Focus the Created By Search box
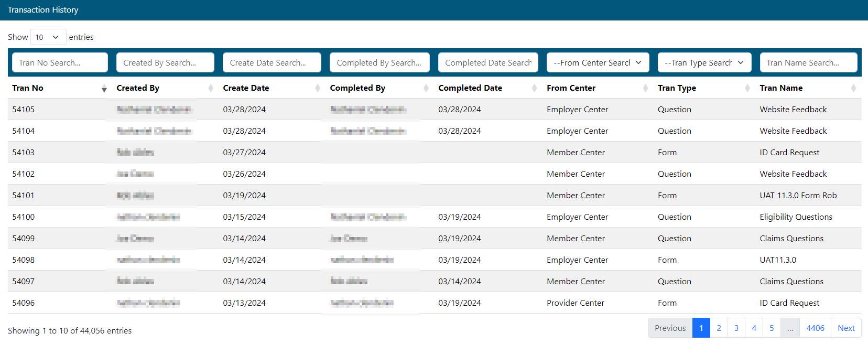The width and height of the screenshot is (868, 344). coord(165,62)
